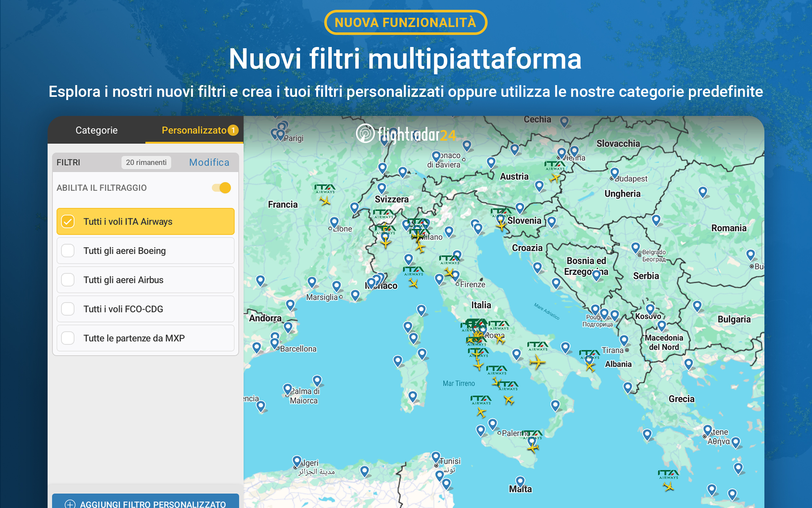Click the Nuova funzionalità badge

[405, 22]
